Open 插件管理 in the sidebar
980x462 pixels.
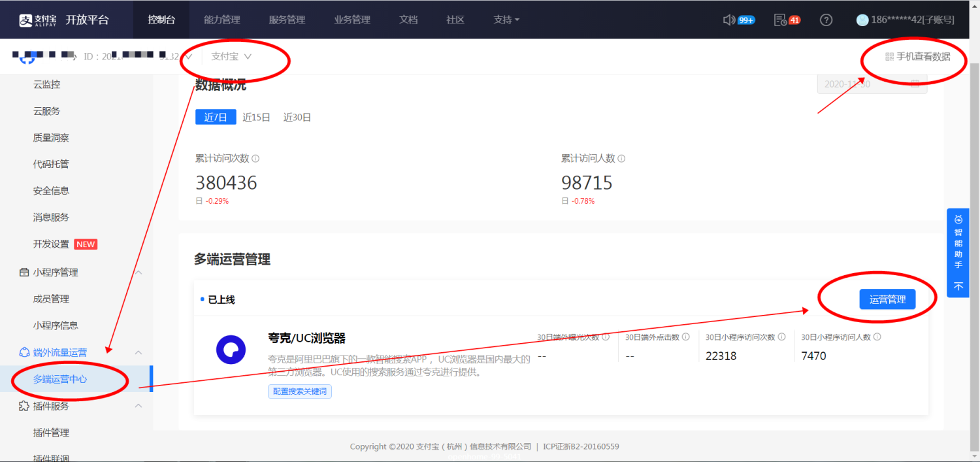(x=51, y=433)
